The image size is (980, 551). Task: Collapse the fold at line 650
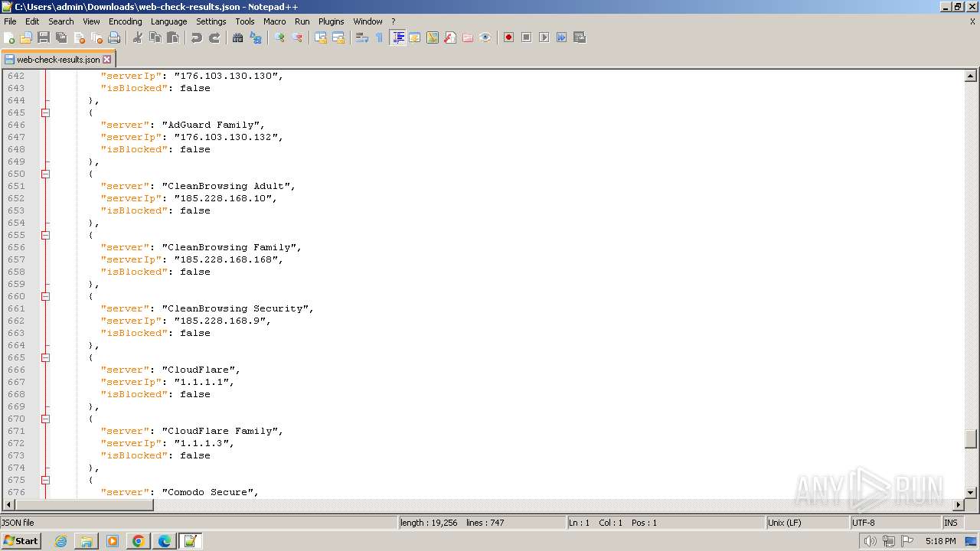[x=45, y=174]
